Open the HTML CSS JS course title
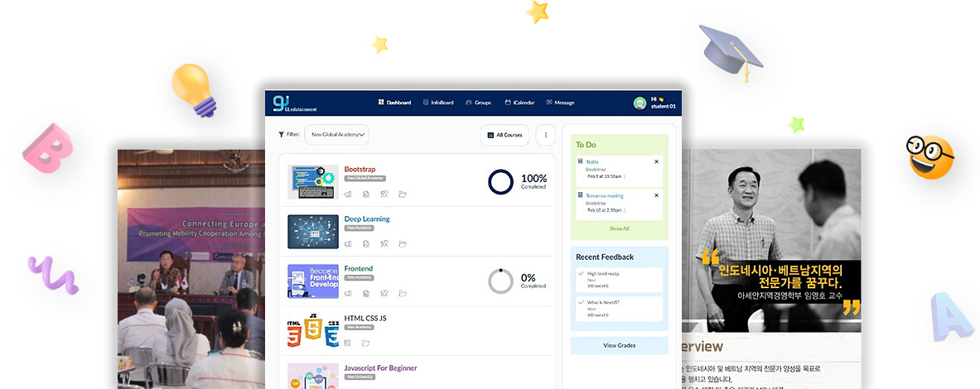980x389 pixels. [x=365, y=319]
